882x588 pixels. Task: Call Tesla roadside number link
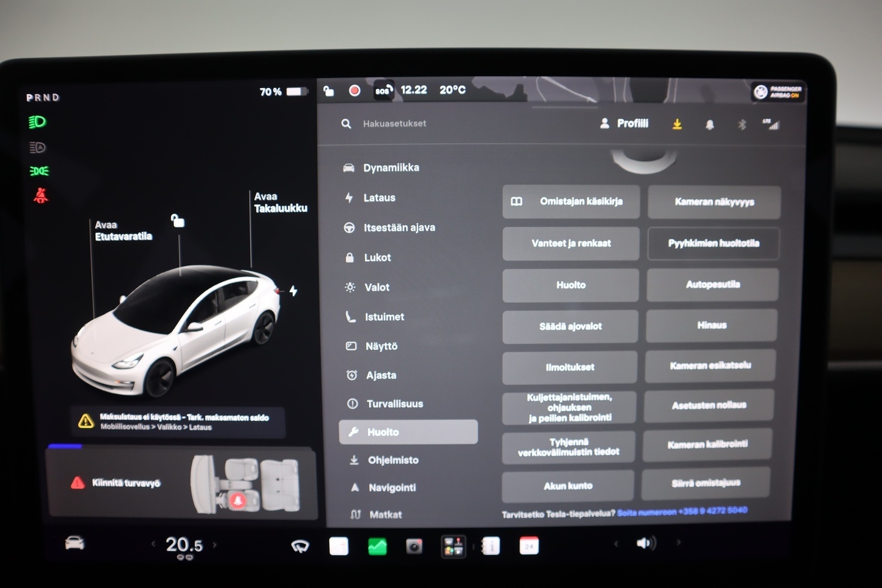tap(682, 512)
